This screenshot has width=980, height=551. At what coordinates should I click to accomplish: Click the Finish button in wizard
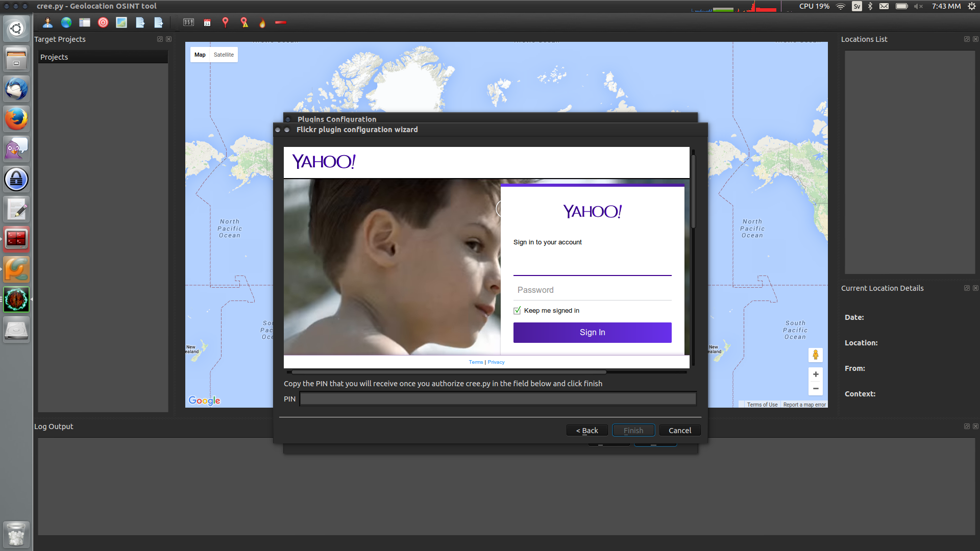pyautogui.click(x=633, y=430)
